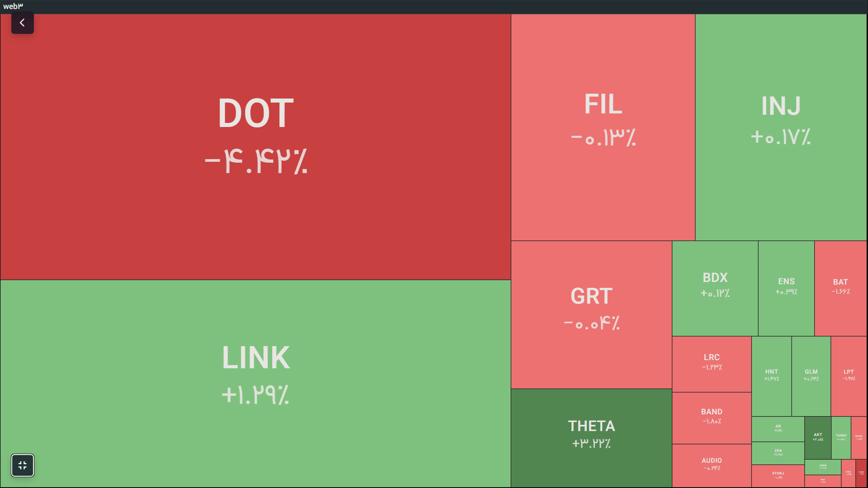
Task: Open the BAT tile
Action: [840, 289]
